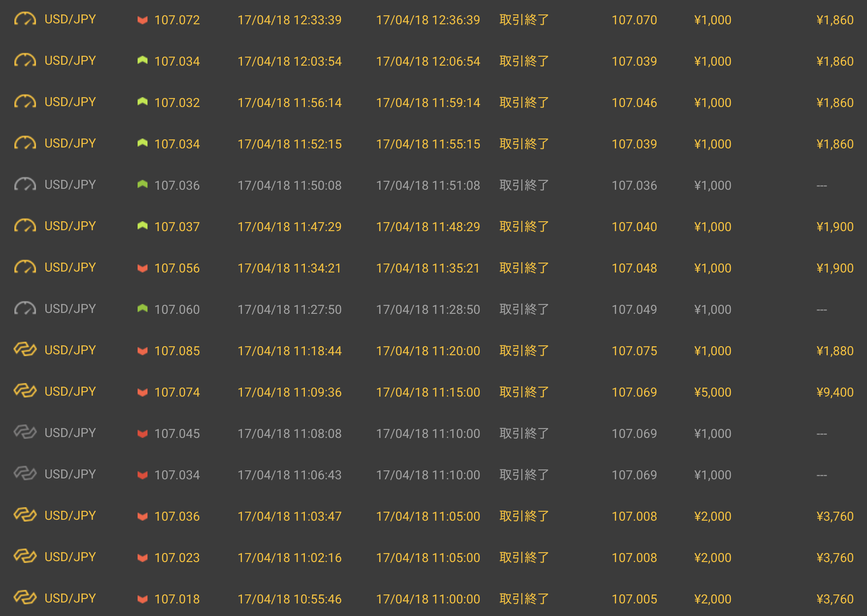Image resolution: width=867 pixels, height=616 pixels.
Task: Click the green up arrow beside 107.037
Action: point(143,226)
